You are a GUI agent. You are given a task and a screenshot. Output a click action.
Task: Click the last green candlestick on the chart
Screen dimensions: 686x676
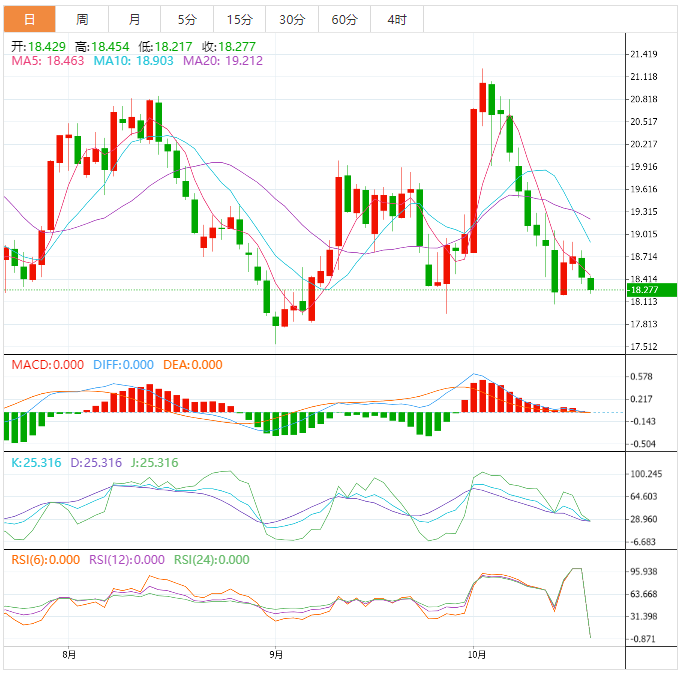(591, 284)
